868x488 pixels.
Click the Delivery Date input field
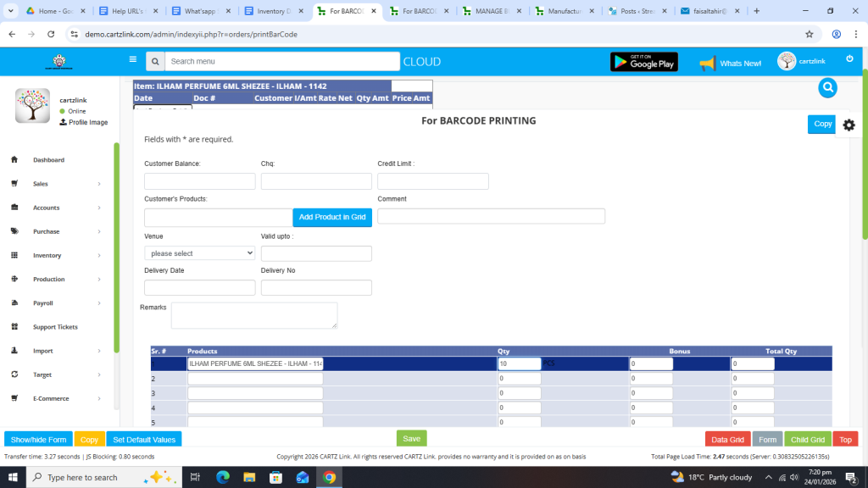click(x=200, y=287)
